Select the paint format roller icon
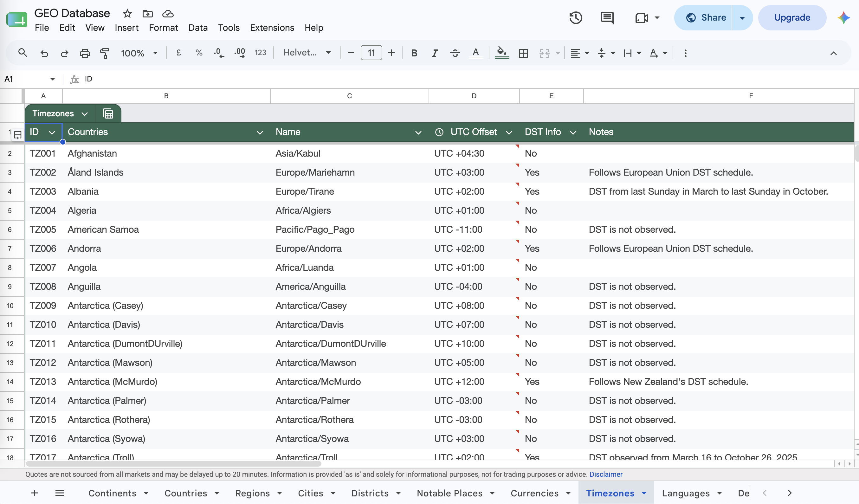Image resolution: width=859 pixels, height=504 pixels. (104, 53)
